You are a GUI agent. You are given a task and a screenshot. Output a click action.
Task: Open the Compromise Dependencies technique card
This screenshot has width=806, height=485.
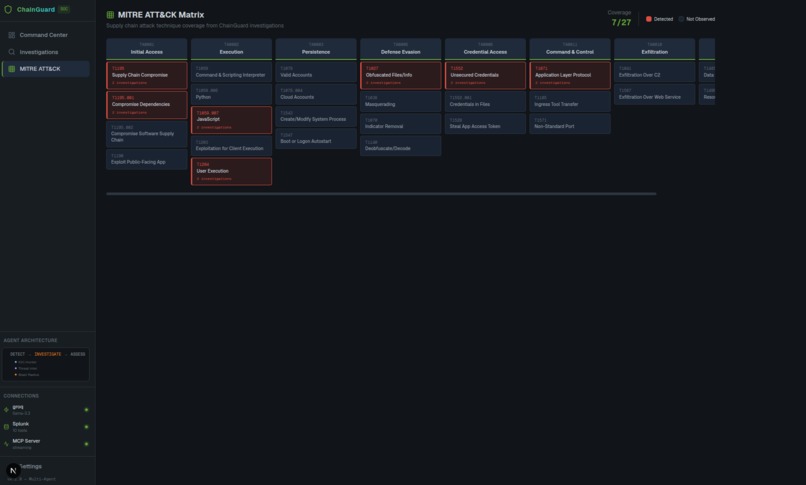(x=146, y=105)
